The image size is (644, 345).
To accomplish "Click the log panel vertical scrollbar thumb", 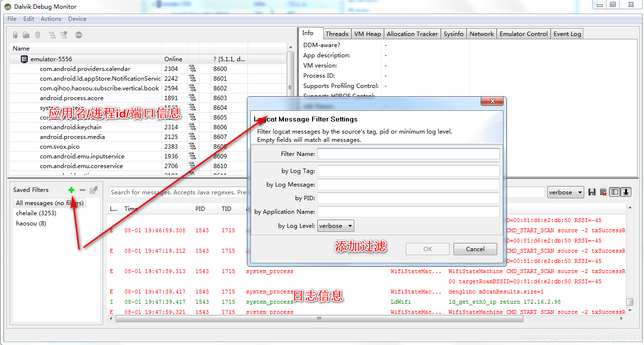I will (x=629, y=302).
